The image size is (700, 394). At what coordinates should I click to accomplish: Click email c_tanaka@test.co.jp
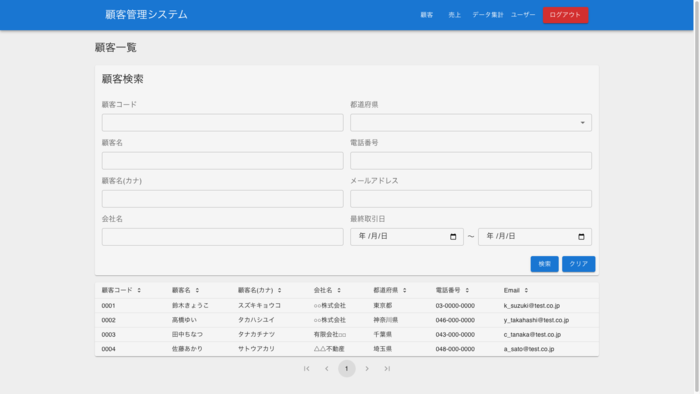pyautogui.click(x=532, y=335)
